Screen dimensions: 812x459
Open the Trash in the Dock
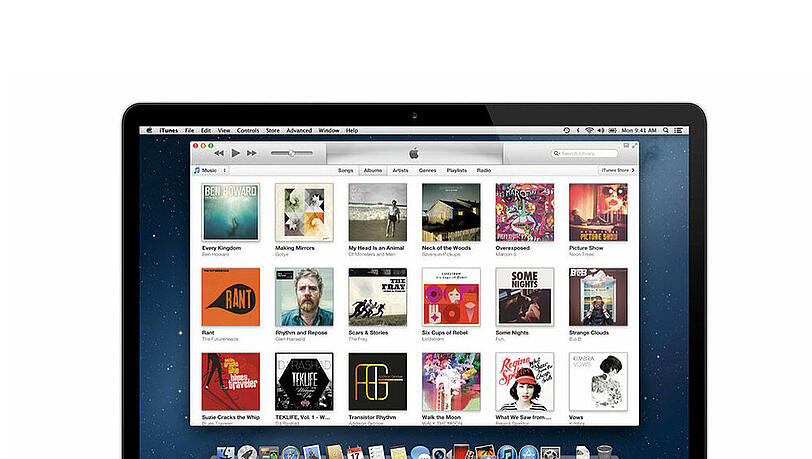click(604, 452)
